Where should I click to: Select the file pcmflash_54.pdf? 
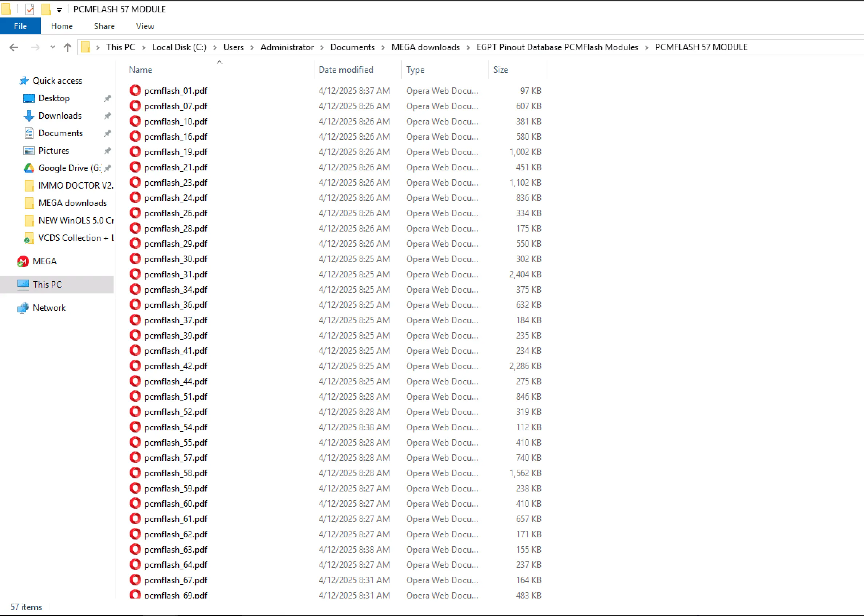175,427
